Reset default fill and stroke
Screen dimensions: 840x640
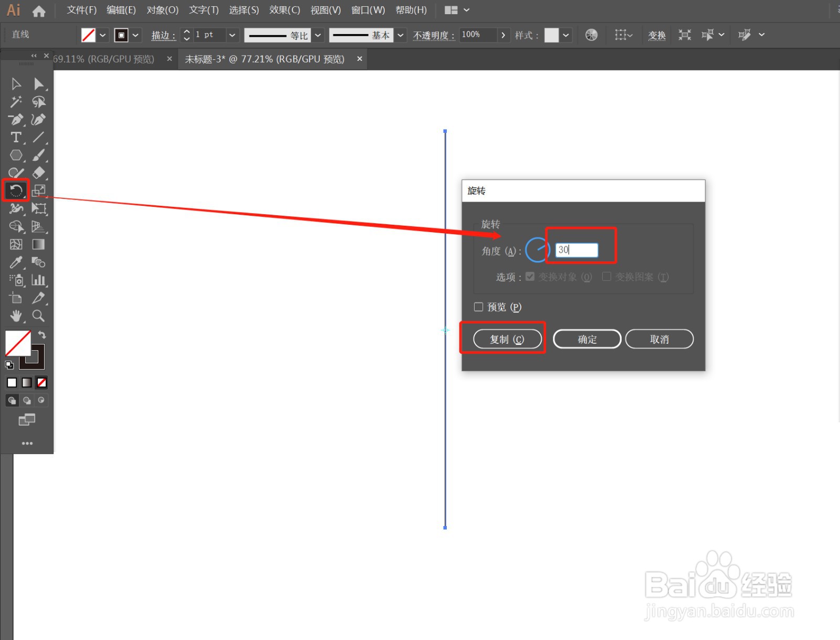point(9,365)
